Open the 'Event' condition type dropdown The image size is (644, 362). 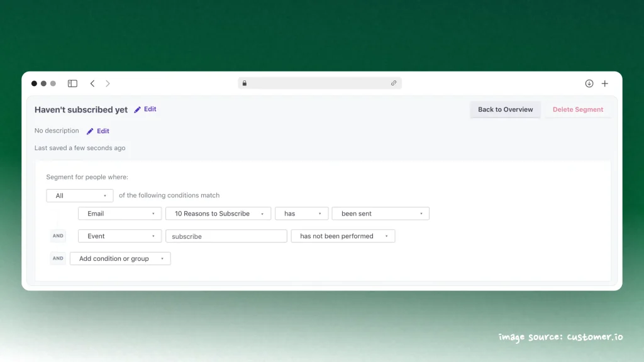119,236
